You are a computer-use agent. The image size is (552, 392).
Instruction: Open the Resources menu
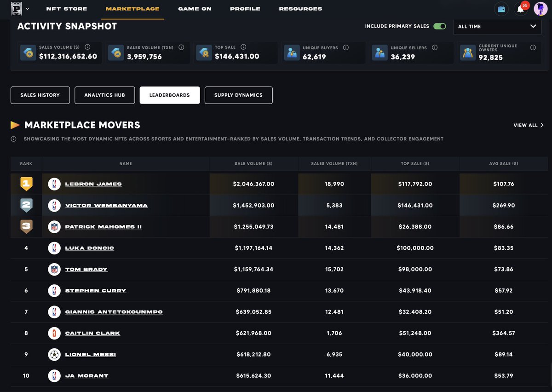[x=301, y=9]
